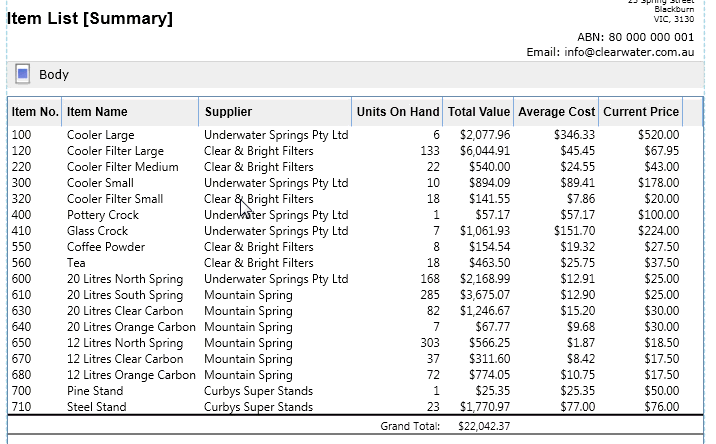Select the 20 Litres South Spring item

pos(125,295)
